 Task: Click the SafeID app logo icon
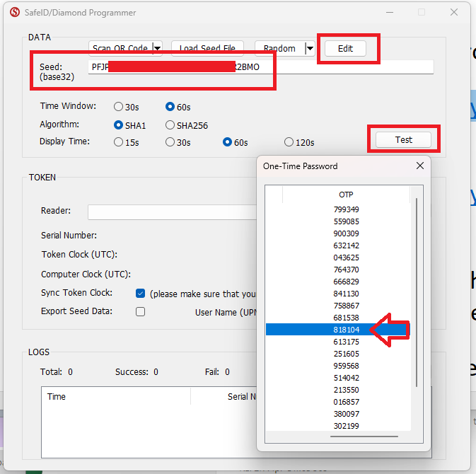[14, 13]
